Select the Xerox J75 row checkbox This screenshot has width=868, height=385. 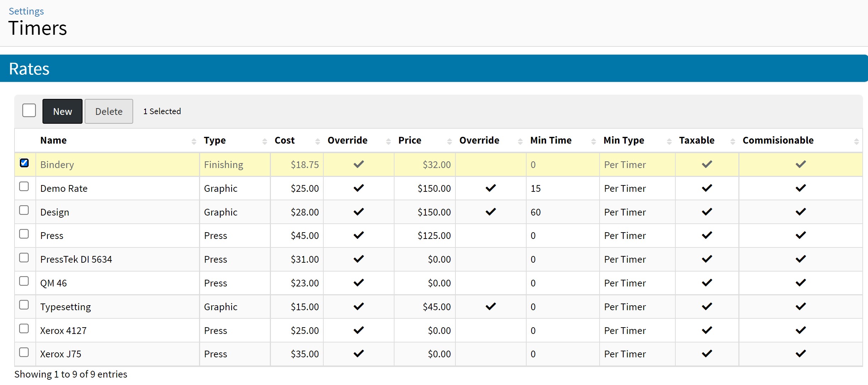click(24, 352)
